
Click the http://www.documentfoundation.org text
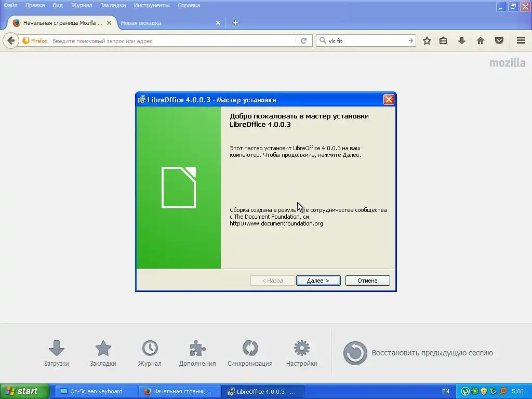click(276, 223)
